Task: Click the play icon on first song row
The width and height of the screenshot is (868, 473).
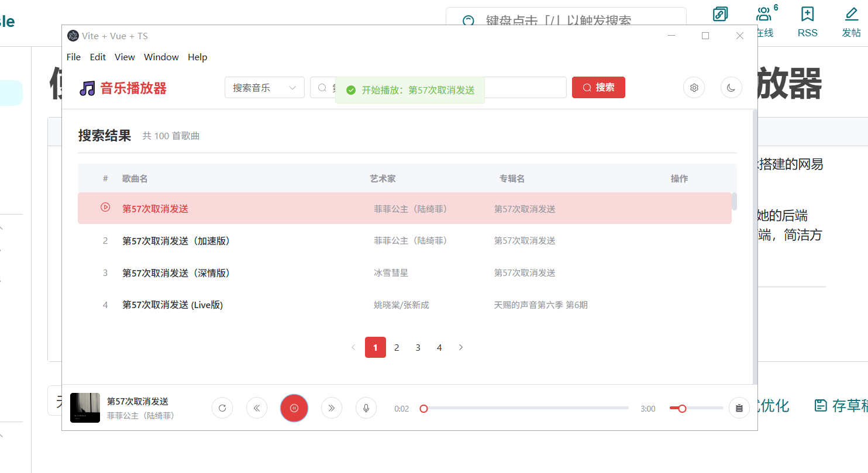Action: coord(105,207)
